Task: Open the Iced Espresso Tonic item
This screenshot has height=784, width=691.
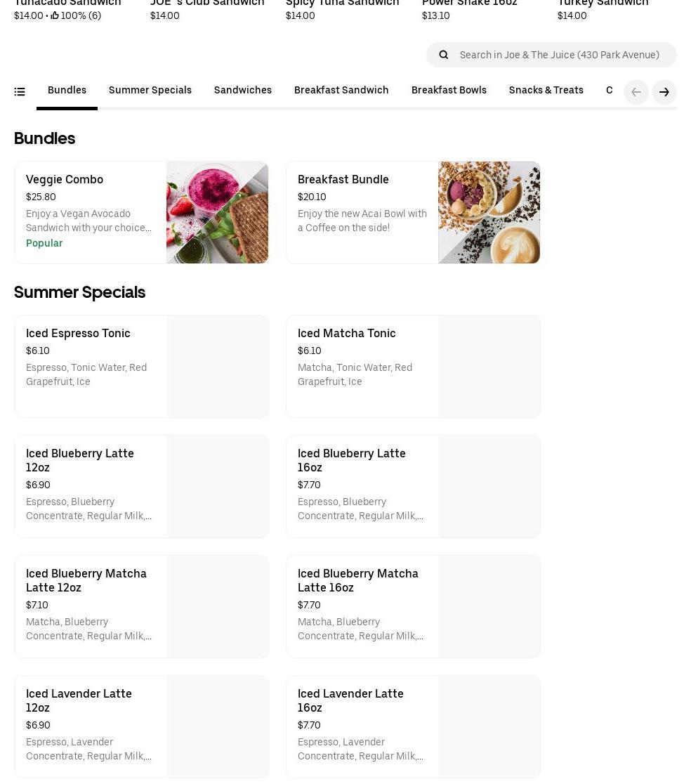Action: pyautogui.click(x=141, y=366)
